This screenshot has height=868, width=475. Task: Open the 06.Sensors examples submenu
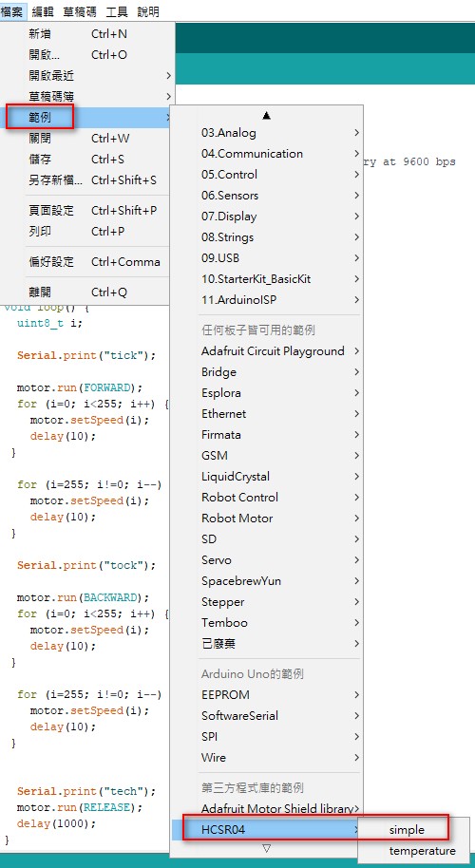[267, 196]
